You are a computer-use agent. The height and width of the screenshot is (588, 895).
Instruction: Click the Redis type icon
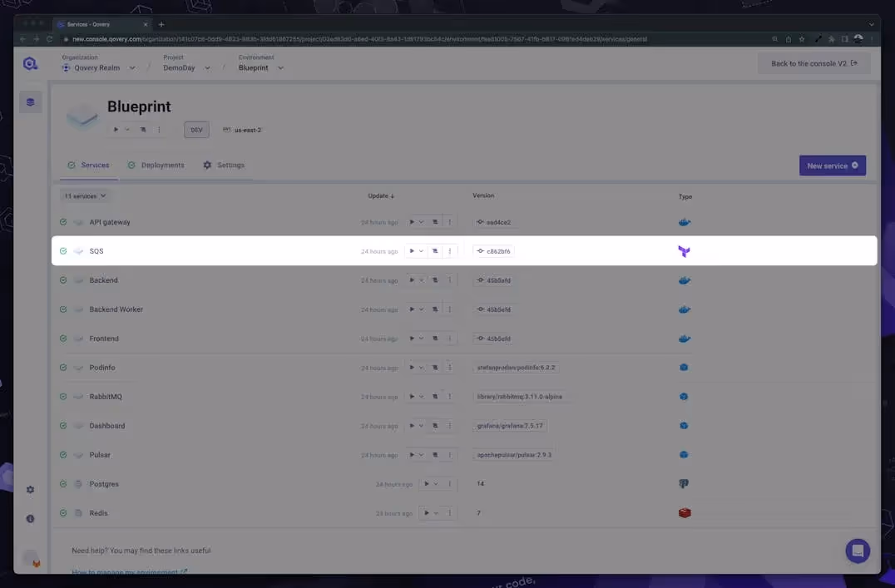click(684, 512)
